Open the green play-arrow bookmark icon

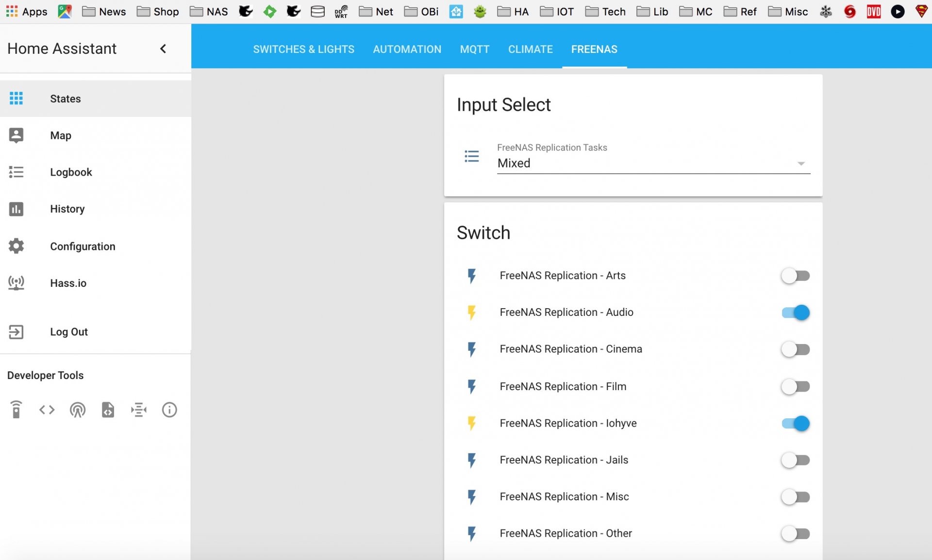(270, 11)
